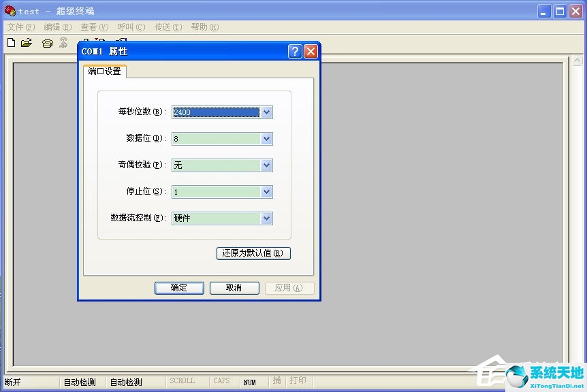Click the 还原为默认值 restore defaults button
The height and width of the screenshot is (392, 587).
[253, 253]
